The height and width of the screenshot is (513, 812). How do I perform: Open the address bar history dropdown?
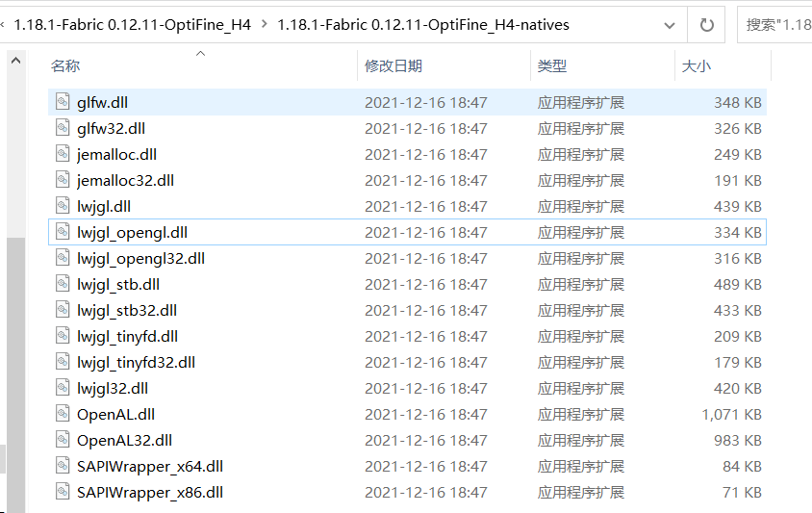coord(669,25)
